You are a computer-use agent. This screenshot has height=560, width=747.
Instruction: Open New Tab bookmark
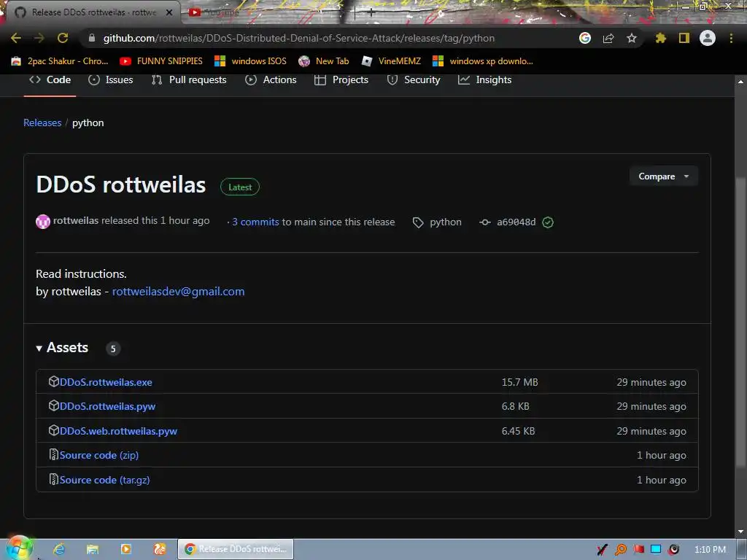pyautogui.click(x=324, y=61)
